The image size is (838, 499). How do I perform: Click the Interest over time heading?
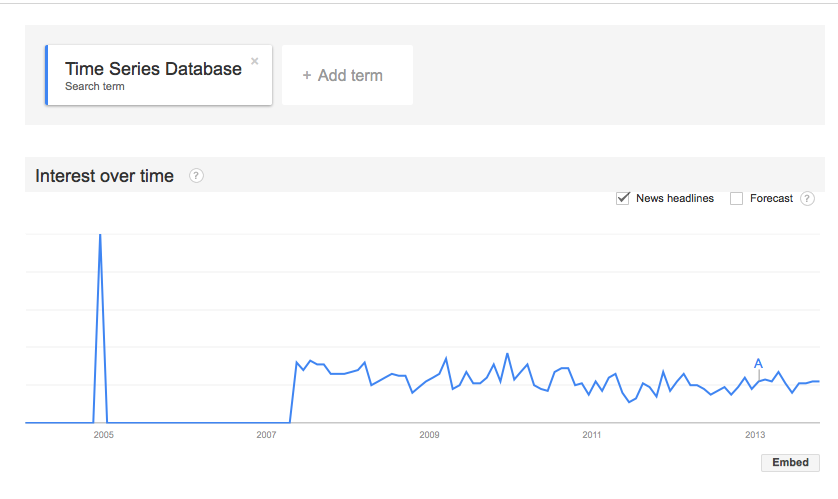click(x=104, y=176)
